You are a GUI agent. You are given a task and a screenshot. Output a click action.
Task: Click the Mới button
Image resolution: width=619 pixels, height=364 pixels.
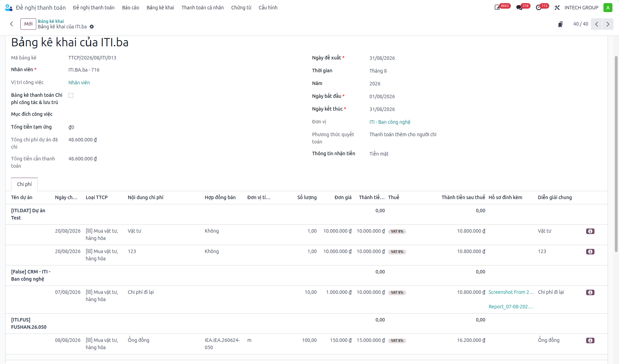coord(28,24)
